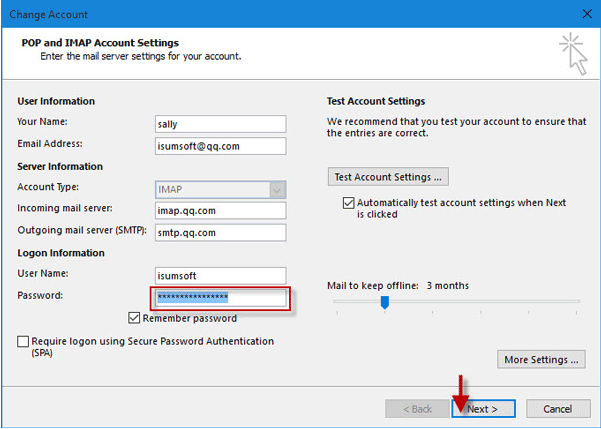Uncheck Automatically test account settings option
Viewport: 601px width, 429px height.
pyautogui.click(x=348, y=203)
